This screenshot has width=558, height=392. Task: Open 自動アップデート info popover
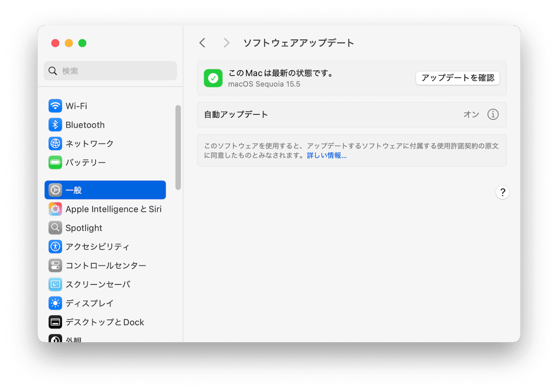[x=493, y=115]
